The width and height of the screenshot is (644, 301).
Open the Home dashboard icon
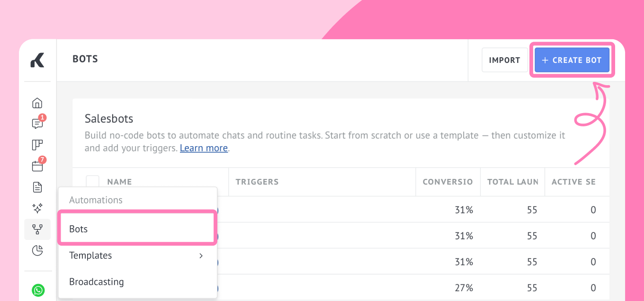click(37, 103)
